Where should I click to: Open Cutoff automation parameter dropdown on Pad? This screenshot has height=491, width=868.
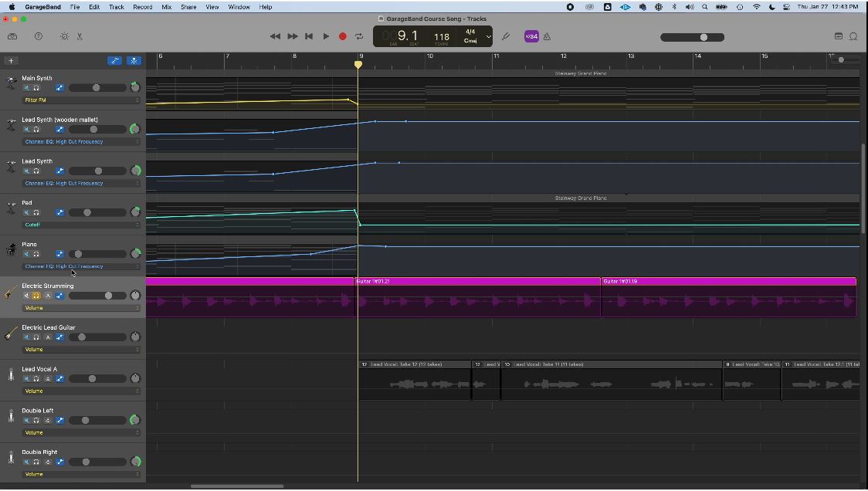tap(81, 225)
